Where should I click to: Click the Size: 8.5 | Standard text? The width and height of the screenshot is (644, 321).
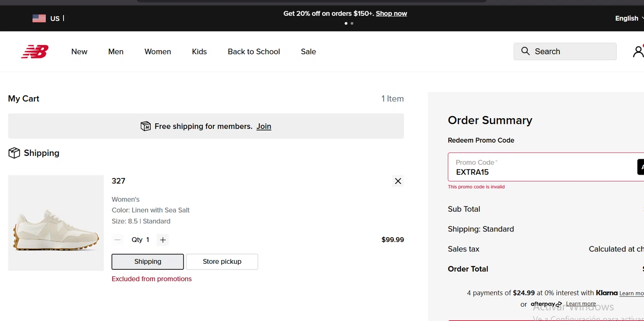141,221
